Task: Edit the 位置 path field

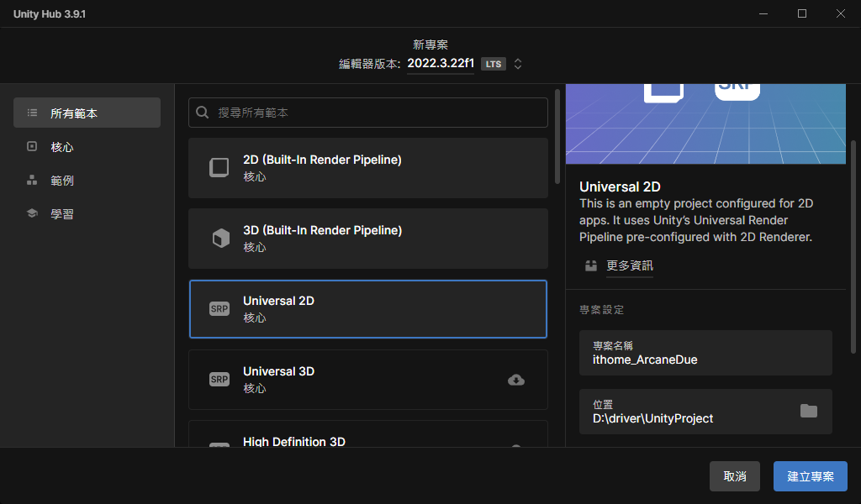Action: tap(705, 412)
